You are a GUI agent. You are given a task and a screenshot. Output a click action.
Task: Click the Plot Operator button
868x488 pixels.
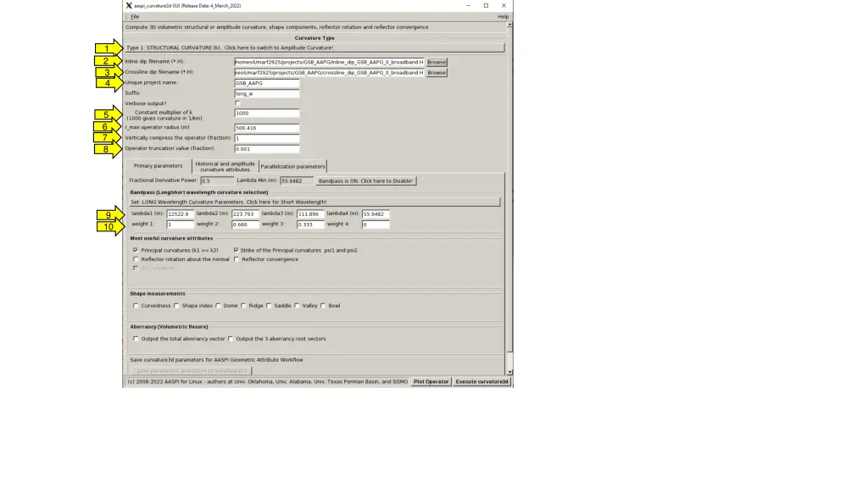431,382
